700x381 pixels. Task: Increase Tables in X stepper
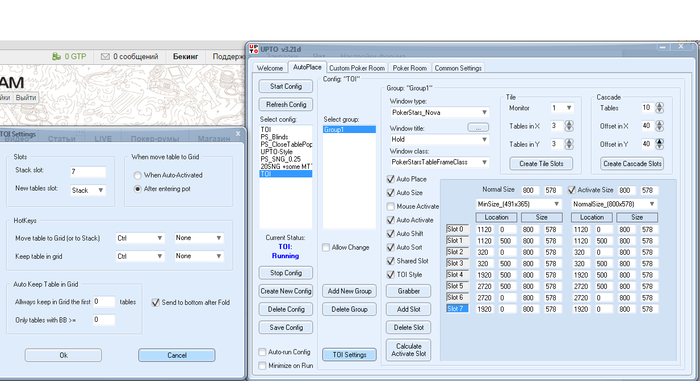(569, 123)
